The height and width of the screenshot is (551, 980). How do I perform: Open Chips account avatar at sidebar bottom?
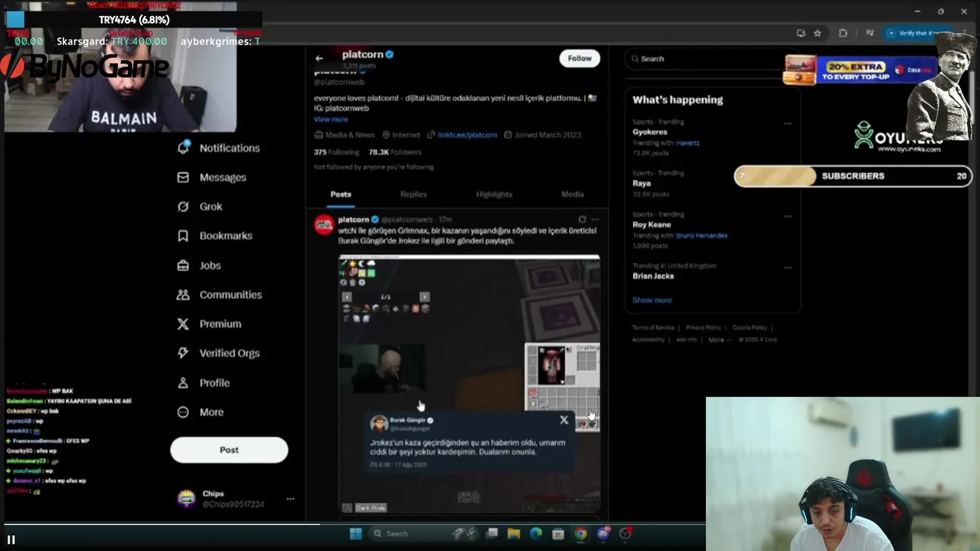click(187, 499)
